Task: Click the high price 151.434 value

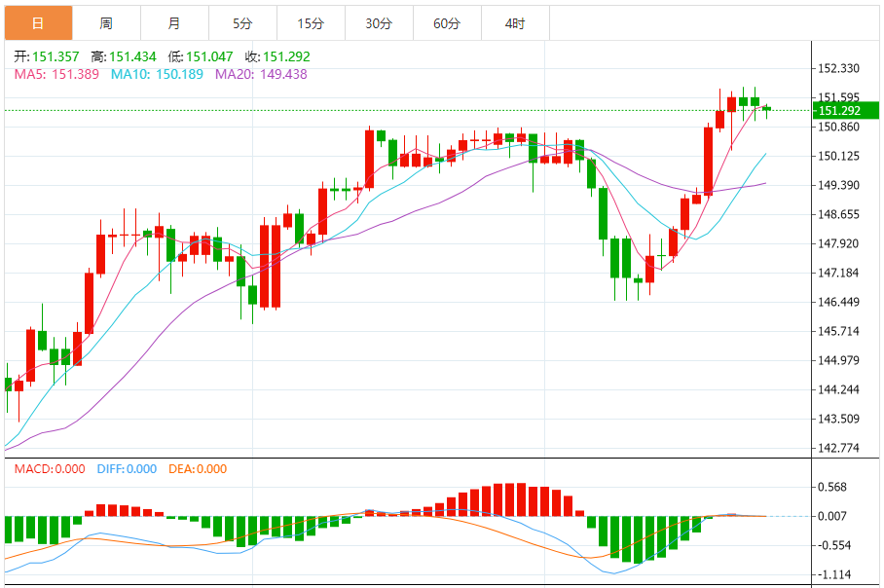Action: 132,56
